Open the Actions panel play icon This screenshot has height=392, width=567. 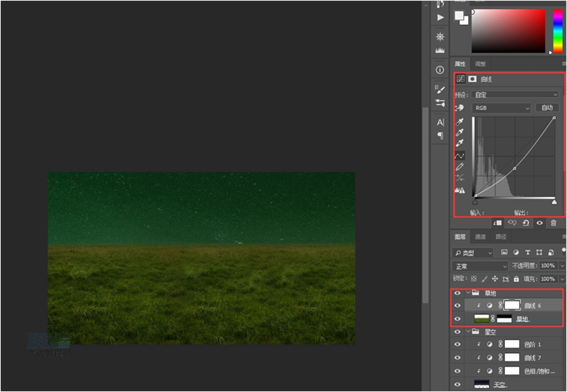[440, 18]
